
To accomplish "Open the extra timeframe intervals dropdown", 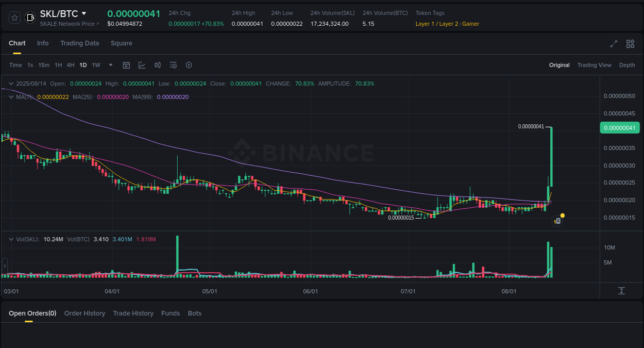I will click(110, 65).
